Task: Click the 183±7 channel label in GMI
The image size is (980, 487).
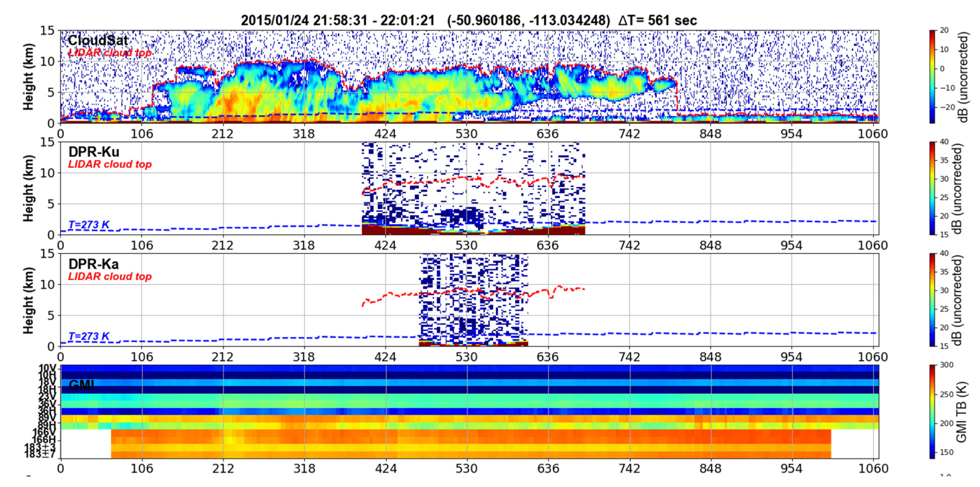Action: (x=40, y=454)
